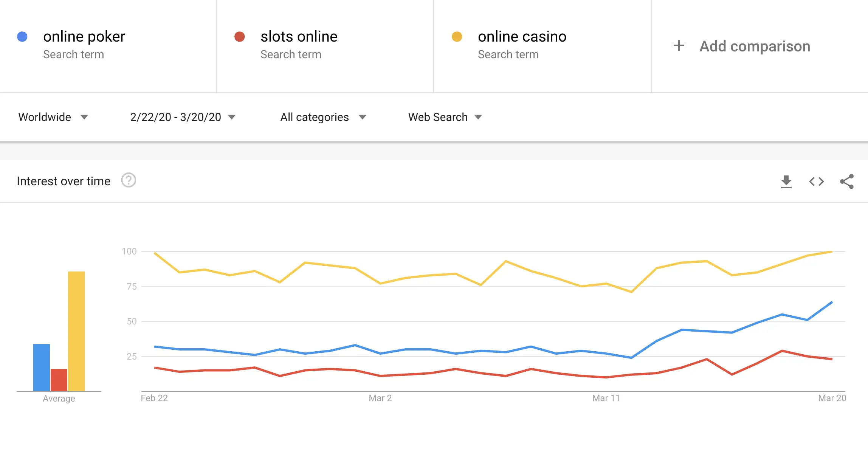868x456 pixels.
Task: Click the red average bar
Action: [59, 380]
